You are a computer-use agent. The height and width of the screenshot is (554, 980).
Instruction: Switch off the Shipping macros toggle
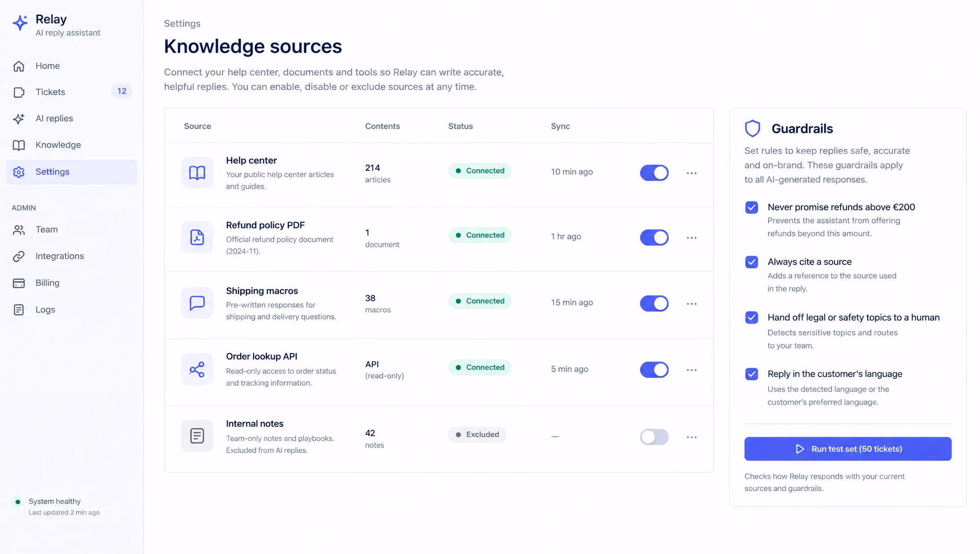click(x=654, y=304)
